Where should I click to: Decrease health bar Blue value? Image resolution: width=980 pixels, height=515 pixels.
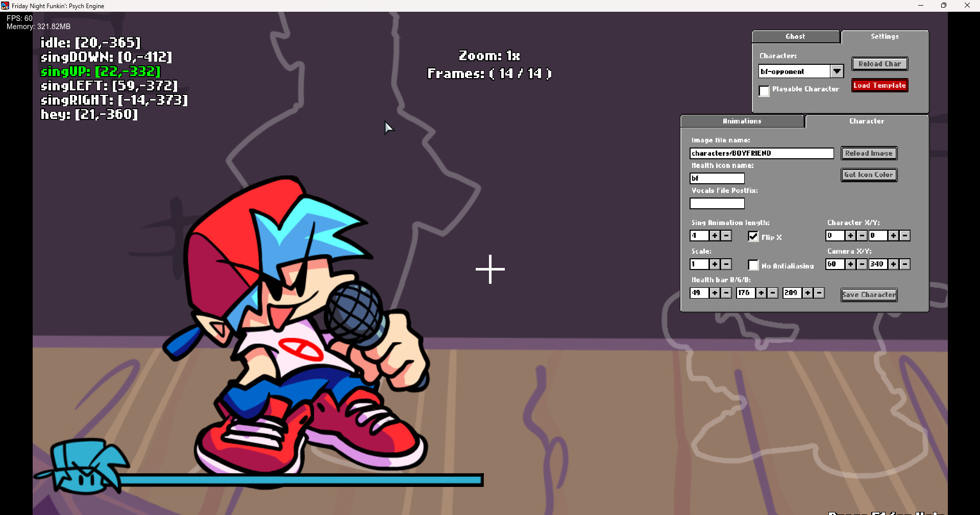click(819, 292)
